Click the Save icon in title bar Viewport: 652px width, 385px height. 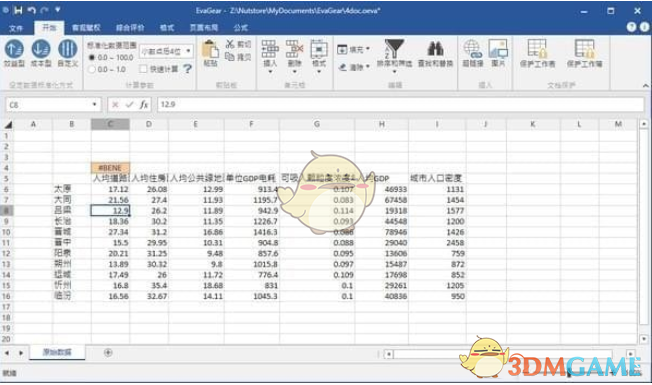(18, 10)
